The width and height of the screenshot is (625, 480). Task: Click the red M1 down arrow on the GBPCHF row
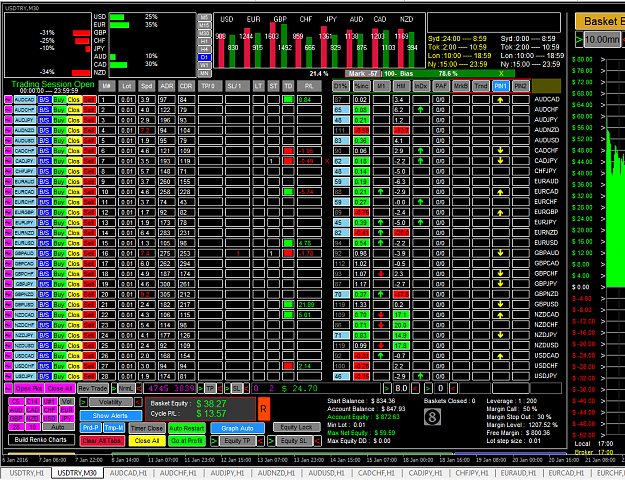(381, 274)
